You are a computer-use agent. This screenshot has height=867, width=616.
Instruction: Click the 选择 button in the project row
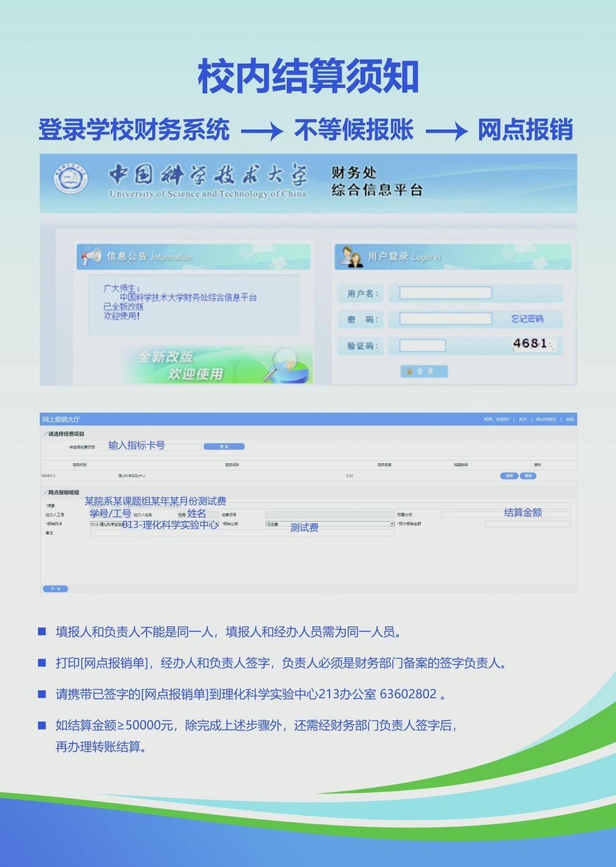click(509, 475)
